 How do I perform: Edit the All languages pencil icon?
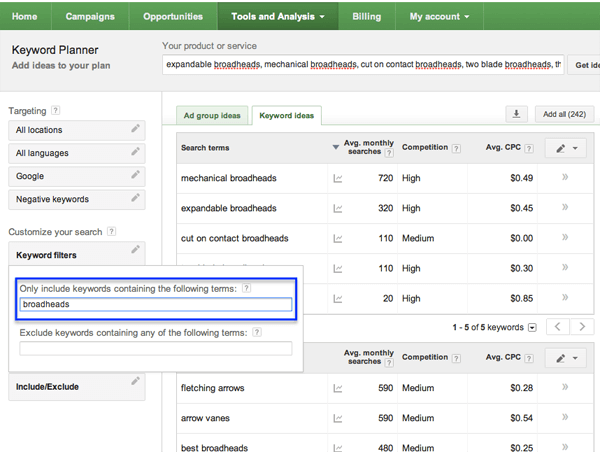pyautogui.click(x=135, y=152)
